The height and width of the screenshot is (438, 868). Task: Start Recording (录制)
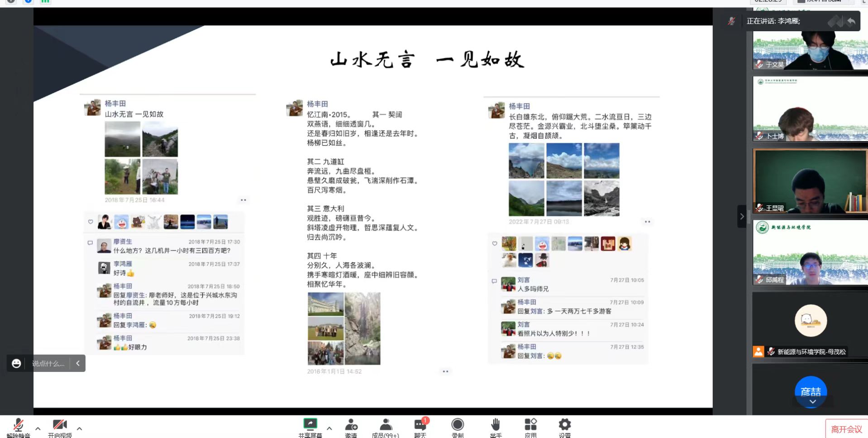(x=458, y=426)
